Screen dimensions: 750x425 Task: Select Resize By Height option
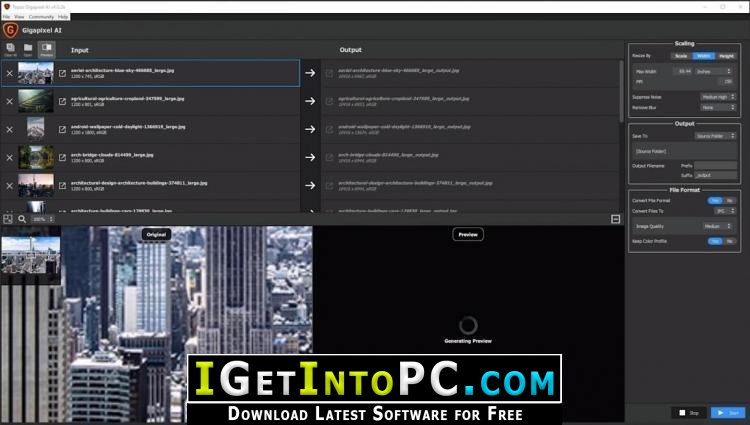coord(726,56)
